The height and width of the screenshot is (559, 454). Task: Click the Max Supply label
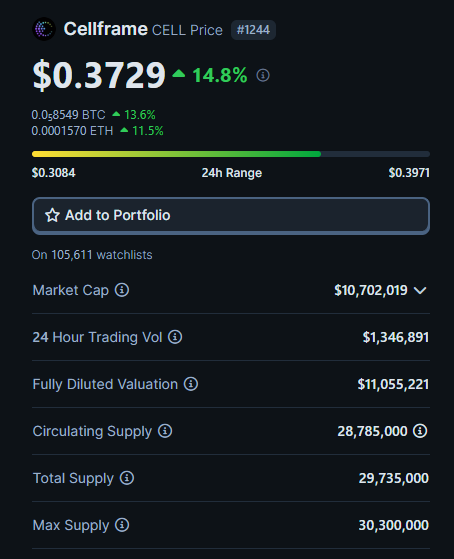point(71,526)
